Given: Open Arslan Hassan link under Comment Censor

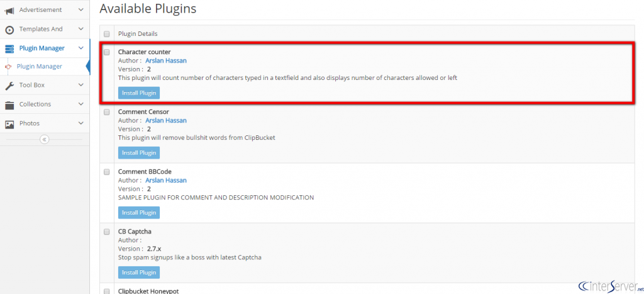Looking at the screenshot, I should (166, 120).
